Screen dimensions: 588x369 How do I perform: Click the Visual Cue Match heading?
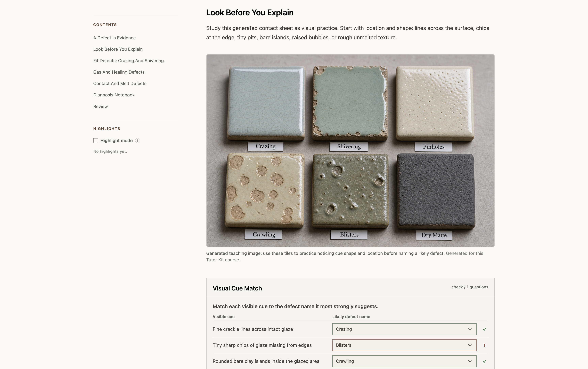click(x=237, y=288)
